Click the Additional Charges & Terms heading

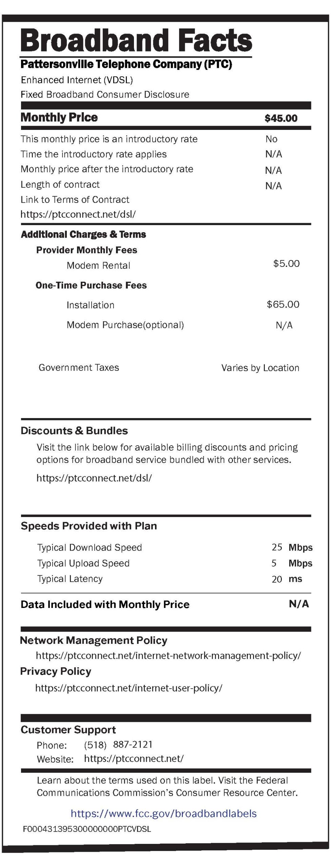coord(83,234)
